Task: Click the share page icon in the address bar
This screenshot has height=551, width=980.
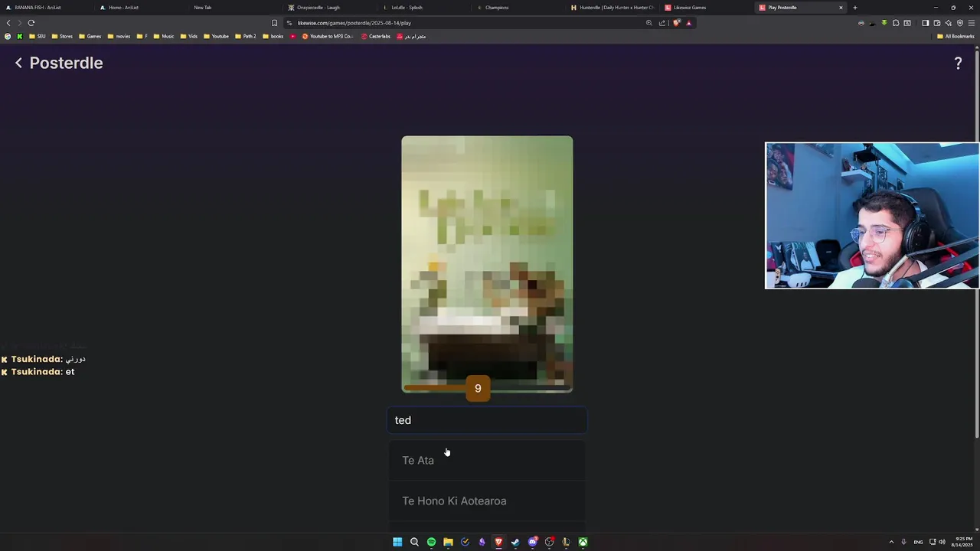Action: (x=662, y=23)
